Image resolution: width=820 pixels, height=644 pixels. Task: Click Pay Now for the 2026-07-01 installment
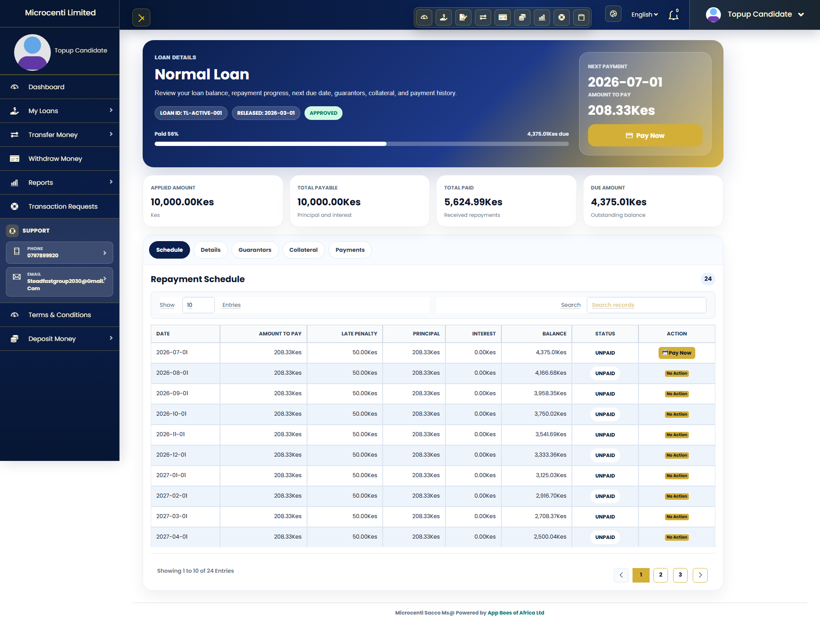(x=677, y=353)
